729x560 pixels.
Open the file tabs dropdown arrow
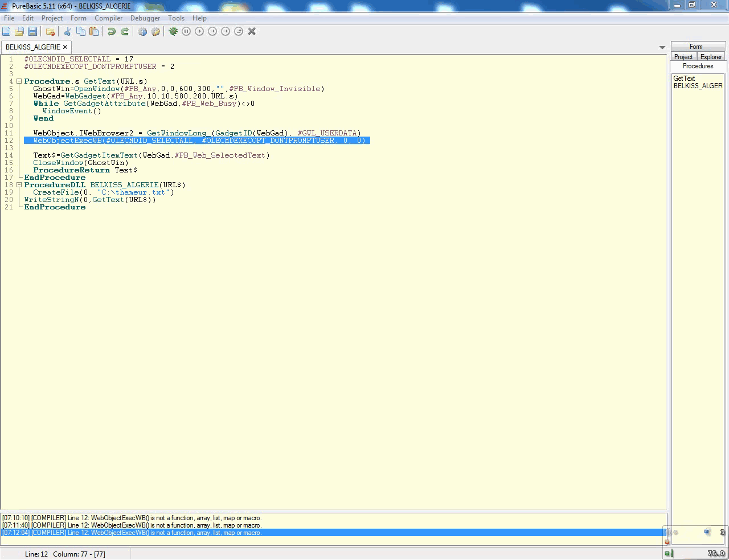tap(662, 47)
